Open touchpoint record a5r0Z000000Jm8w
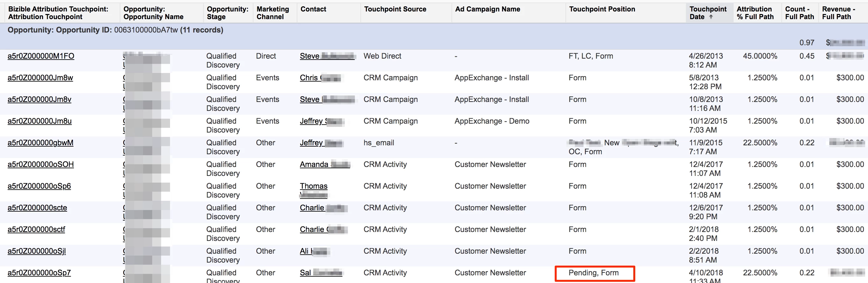Viewport: 868px width, 283px height. [40, 77]
